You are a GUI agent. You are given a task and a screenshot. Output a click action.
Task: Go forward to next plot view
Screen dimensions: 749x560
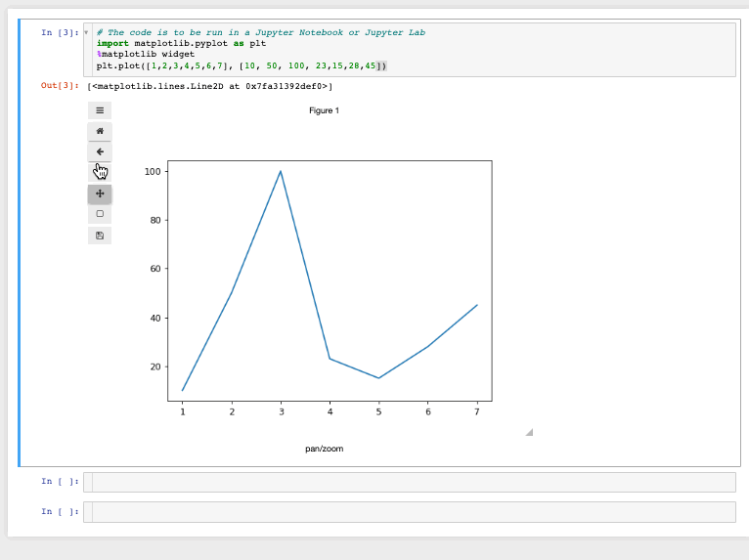tap(100, 172)
